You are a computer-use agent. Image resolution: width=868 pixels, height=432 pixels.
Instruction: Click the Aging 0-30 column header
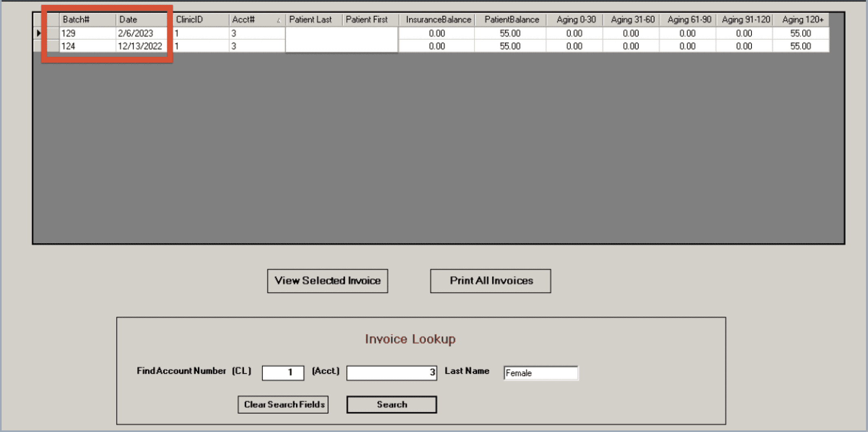(576, 19)
